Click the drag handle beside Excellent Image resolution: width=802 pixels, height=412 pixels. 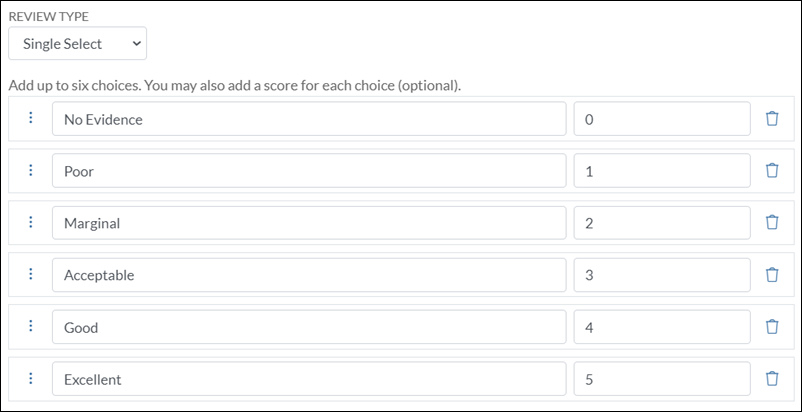coord(30,379)
